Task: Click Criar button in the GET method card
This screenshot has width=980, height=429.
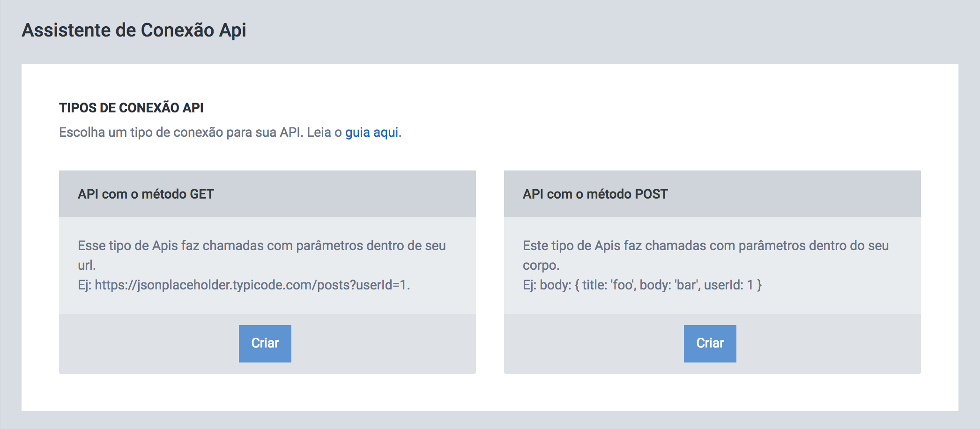Action: point(265,343)
